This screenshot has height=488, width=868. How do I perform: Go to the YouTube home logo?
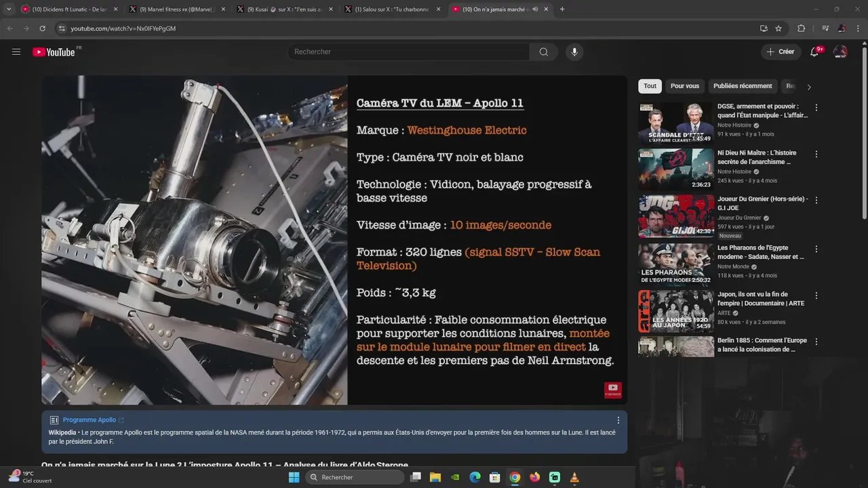pos(54,52)
